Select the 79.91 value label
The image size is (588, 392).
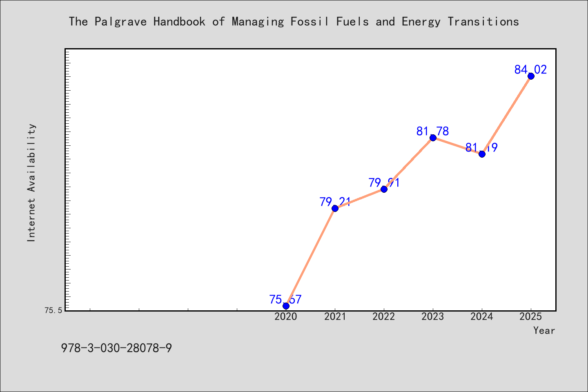[384, 183]
